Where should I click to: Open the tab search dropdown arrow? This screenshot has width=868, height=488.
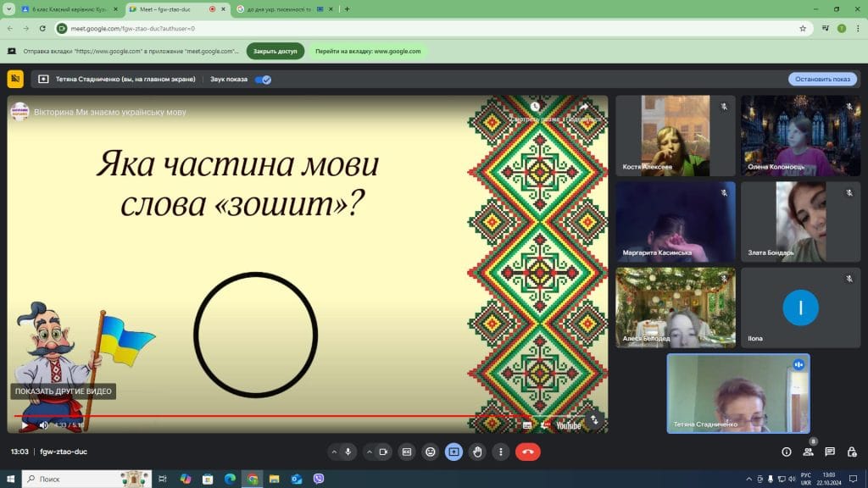(8, 9)
